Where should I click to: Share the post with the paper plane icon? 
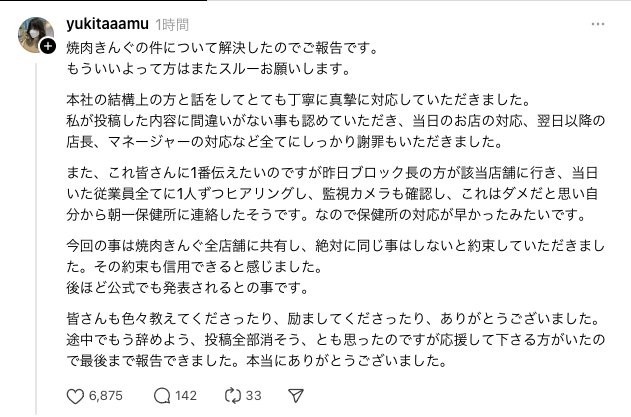297,395
